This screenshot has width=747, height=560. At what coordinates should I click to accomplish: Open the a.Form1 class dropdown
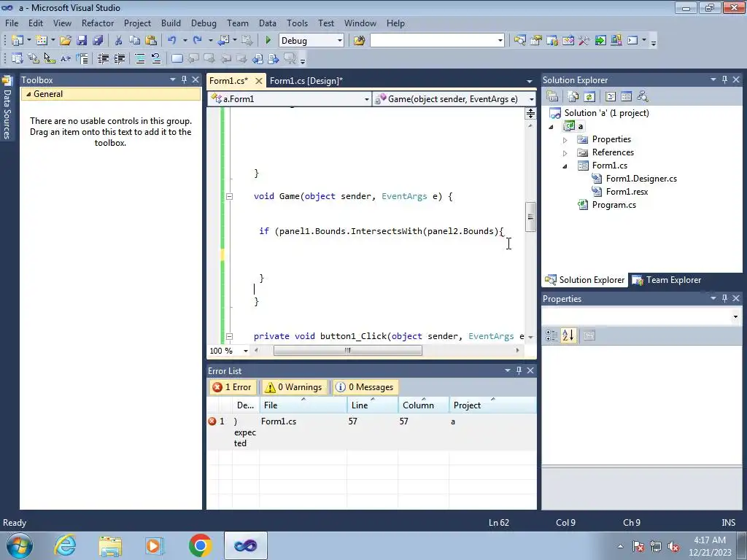coord(366,99)
